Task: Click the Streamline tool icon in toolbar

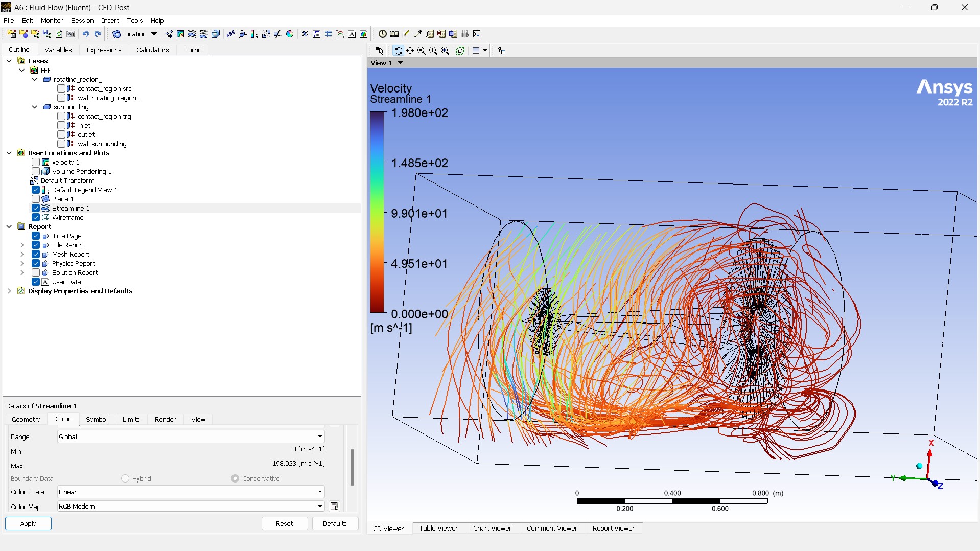Action: tap(192, 34)
